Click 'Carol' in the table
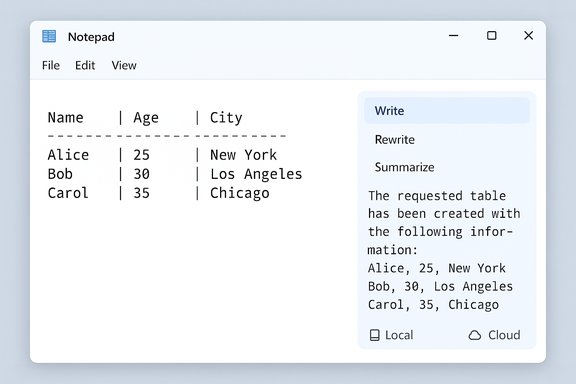The width and height of the screenshot is (576, 384). click(68, 193)
